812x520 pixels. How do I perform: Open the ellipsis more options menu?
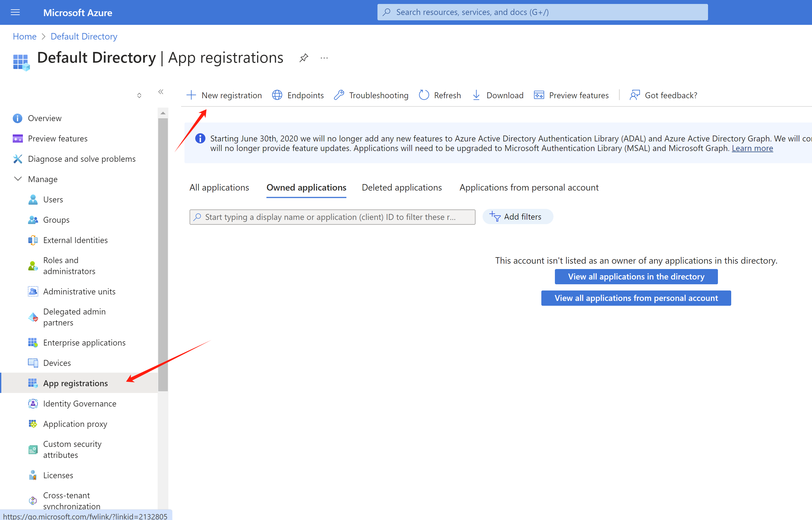(324, 58)
